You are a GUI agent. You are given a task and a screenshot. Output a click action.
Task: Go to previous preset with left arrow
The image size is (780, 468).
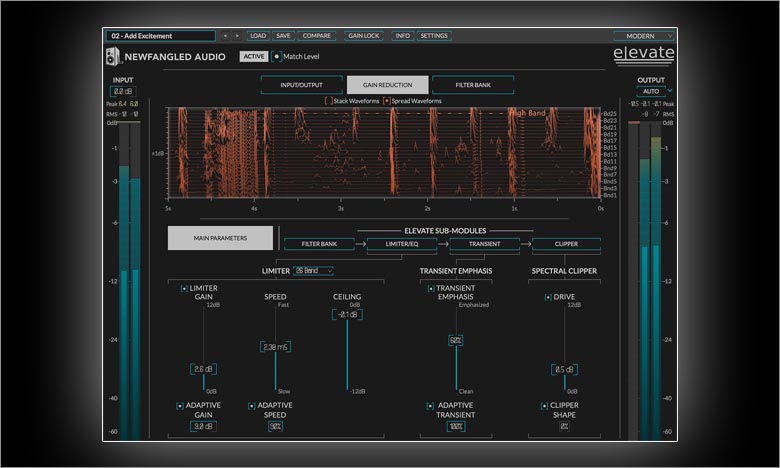(x=225, y=36)
